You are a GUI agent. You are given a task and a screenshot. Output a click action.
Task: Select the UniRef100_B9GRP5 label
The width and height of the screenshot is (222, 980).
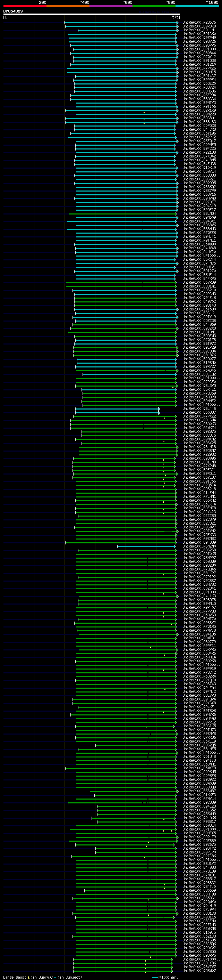tap(199, 955)
